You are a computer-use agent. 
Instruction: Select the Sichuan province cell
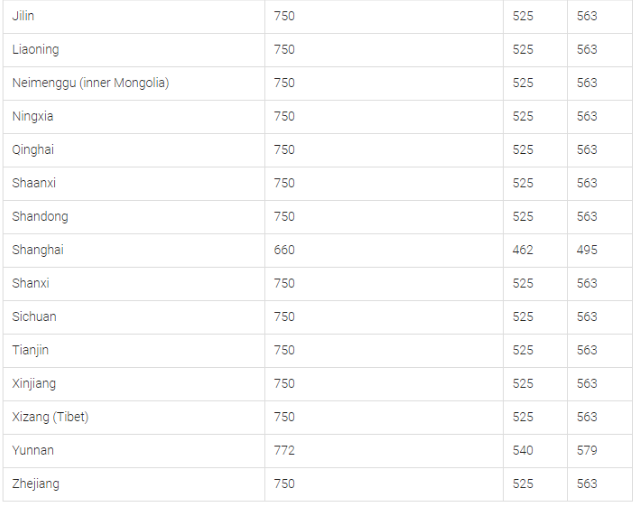click(34, 316)
